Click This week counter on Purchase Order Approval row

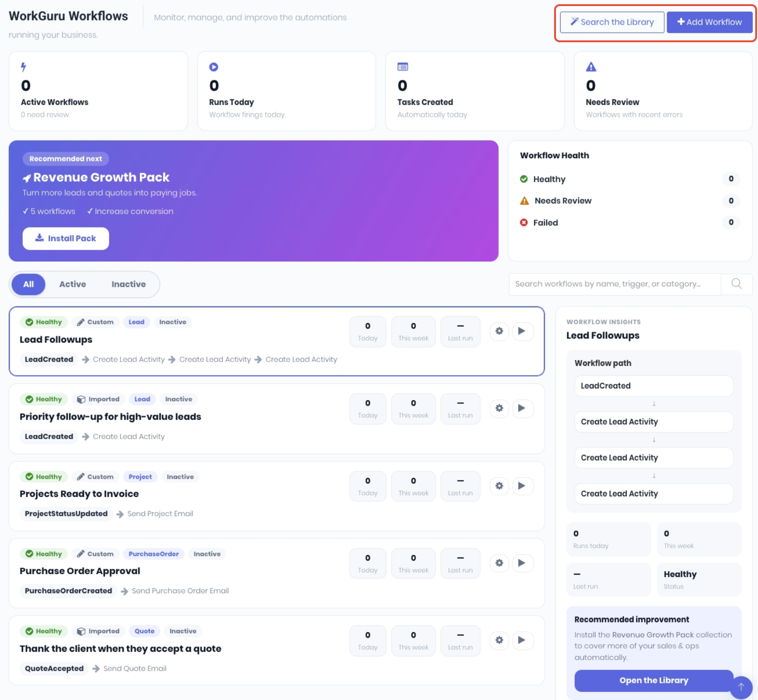(x=413, y=563)
